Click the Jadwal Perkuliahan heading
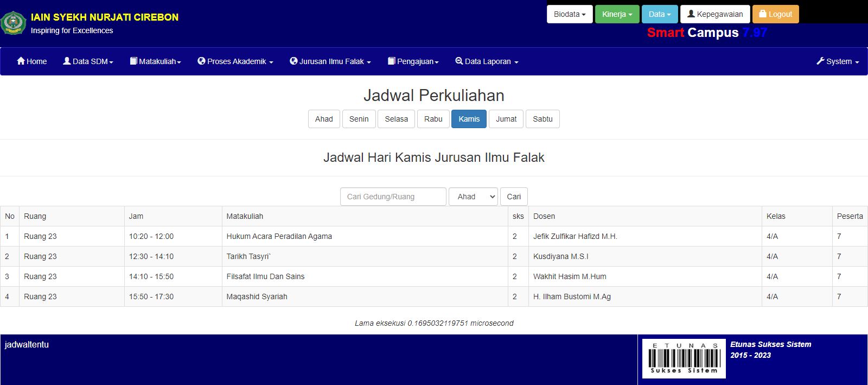Image resolution: width=868 pixels, height=385 pixels. pyautogui.click(x=434, y=96)
